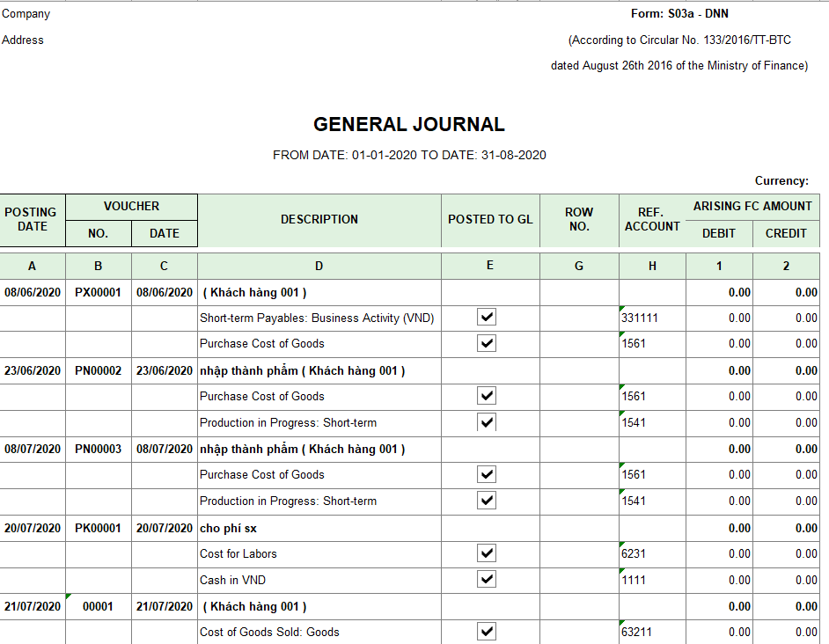The image size is (829, 644).
Task: Select the DEBIT column header
Action: tap(718, 233)
